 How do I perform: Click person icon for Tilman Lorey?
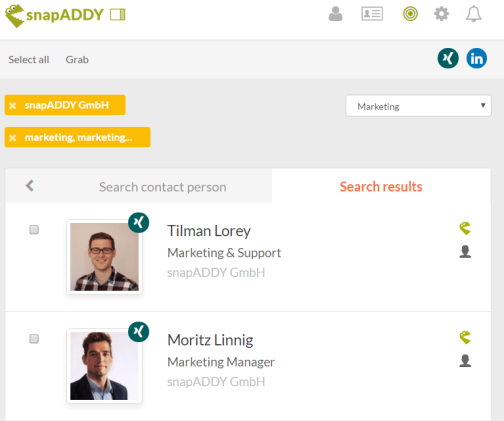tap(465, 252)
